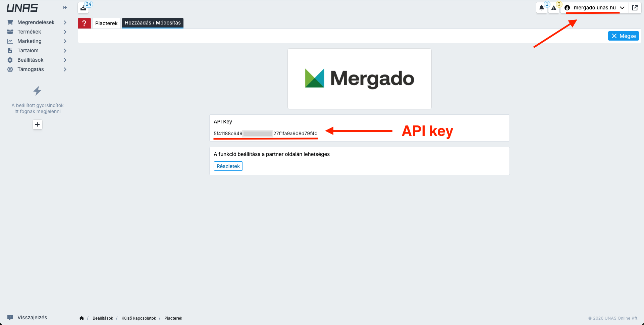
Task: Open the notifications bell
Action: click(542, 8)
